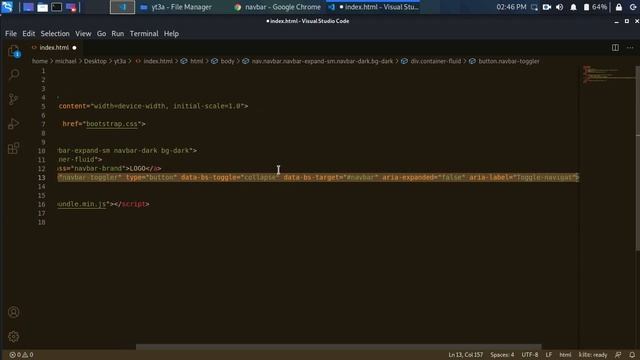This screenshot has width=640, height=360.
Task: Click 'Spaces: 4' indentation setting
Action: [x=502, y=355]
